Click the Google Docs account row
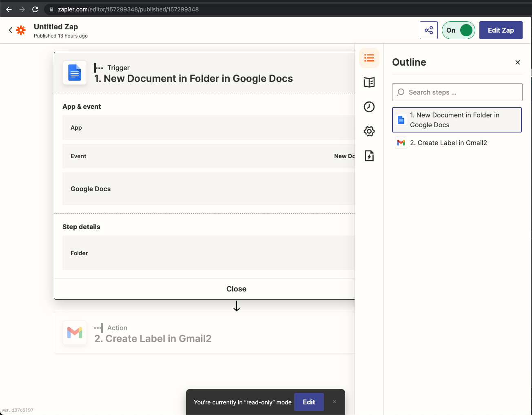This screenshot has height=415, width=532. click(x=208, y=189)
